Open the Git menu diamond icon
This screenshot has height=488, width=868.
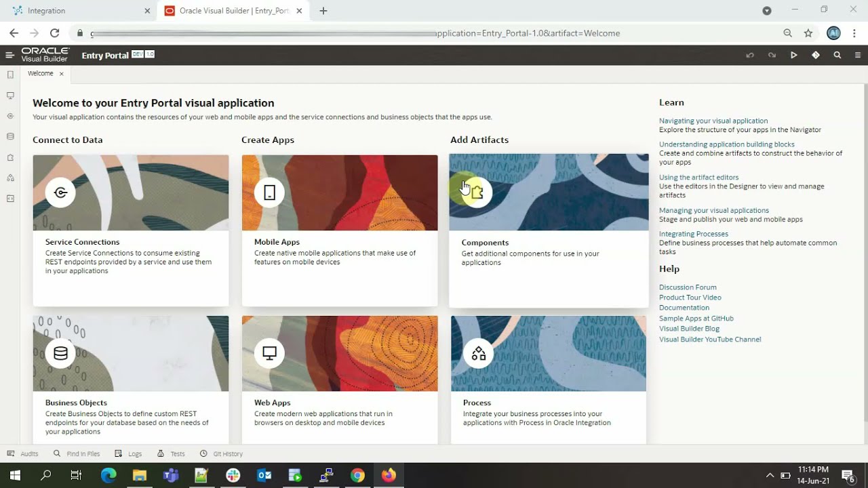816,56
